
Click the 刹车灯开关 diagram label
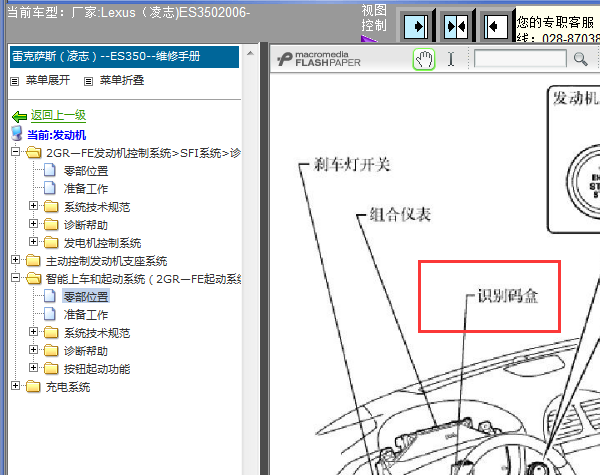click(x=352, y=165)
